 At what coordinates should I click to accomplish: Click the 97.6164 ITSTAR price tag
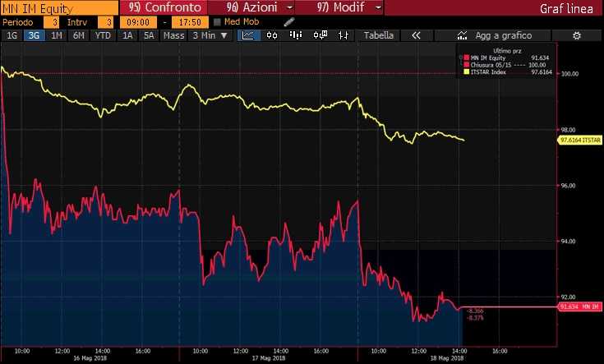(580, 141)
